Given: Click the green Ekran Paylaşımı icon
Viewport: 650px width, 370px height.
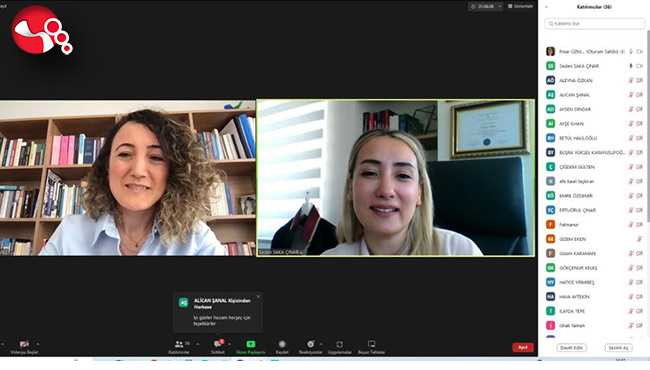Looking at the screenshot, I should click(x=250, y=344).
